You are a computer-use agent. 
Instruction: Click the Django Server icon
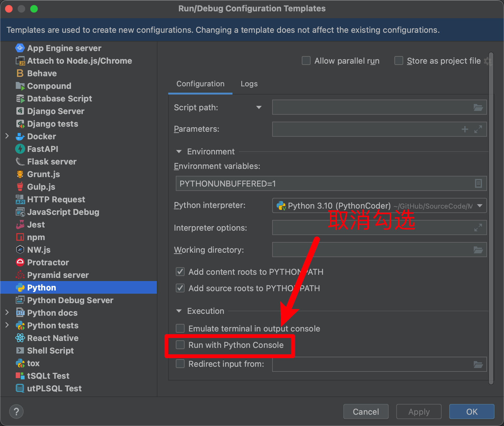coord(20,111)
